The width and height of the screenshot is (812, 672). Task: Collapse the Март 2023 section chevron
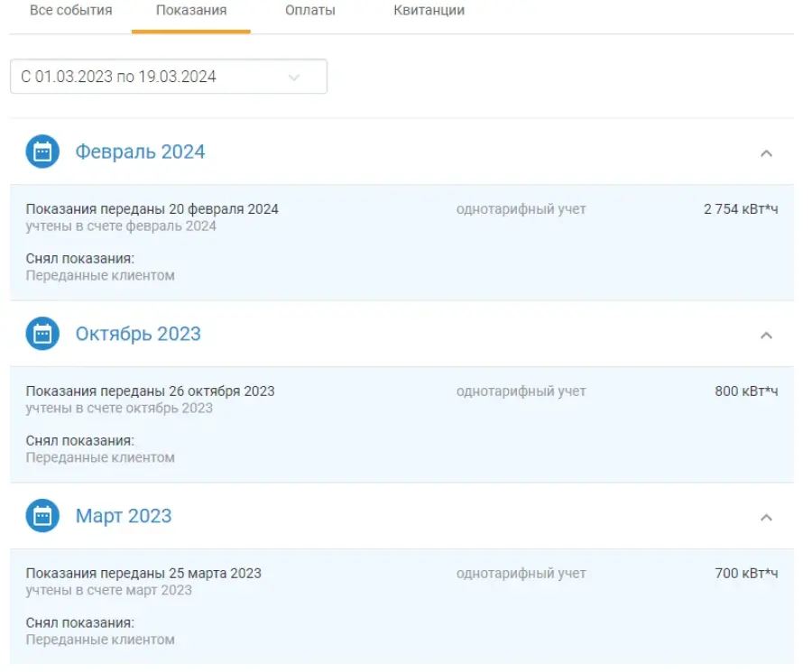766,518
